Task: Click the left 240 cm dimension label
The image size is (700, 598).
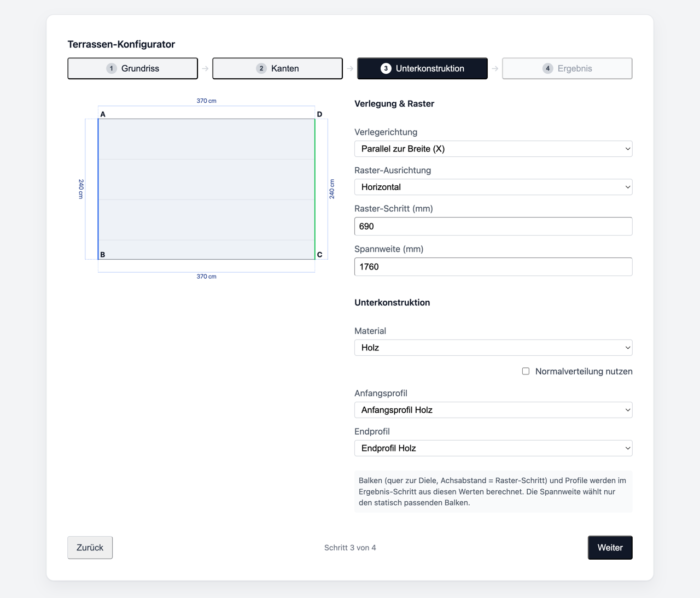Action: click(x=81, y=189)
